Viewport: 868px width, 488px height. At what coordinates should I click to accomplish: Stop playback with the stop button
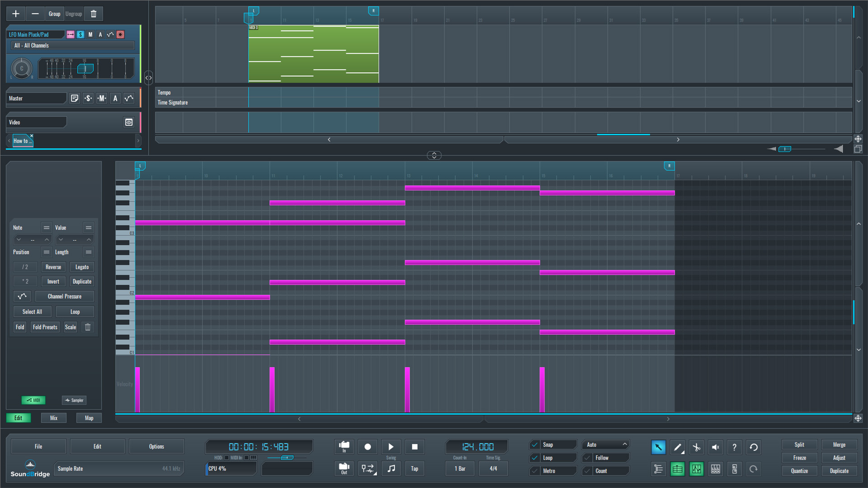pos(415,446)
